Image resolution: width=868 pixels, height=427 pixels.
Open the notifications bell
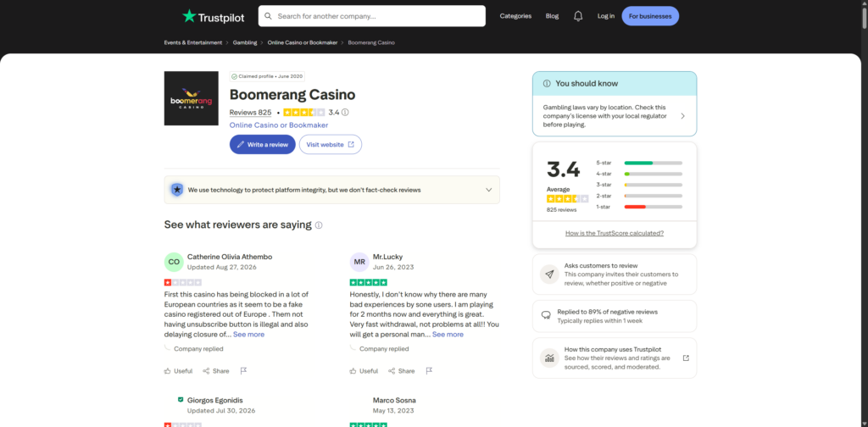(578, 16)
